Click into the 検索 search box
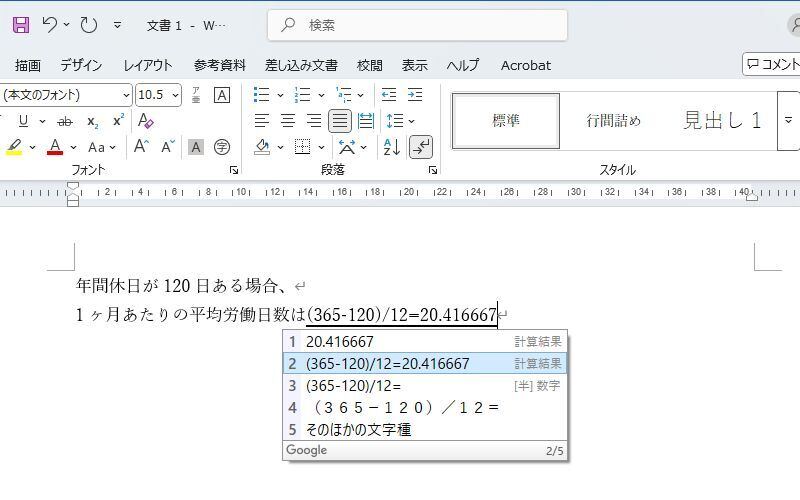This screenshot has width=800, height=500. pyautogui.click(x=417, y=25)
